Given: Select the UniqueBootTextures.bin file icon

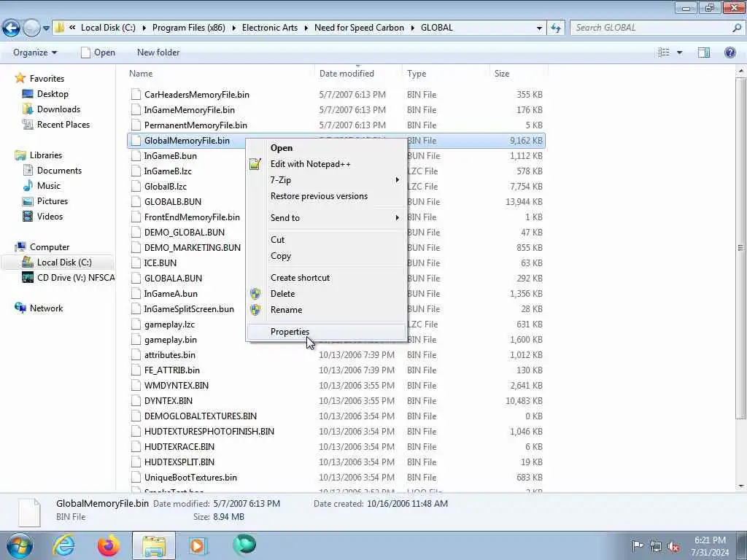Looking at the screenshot, I should tap(136, 478).
